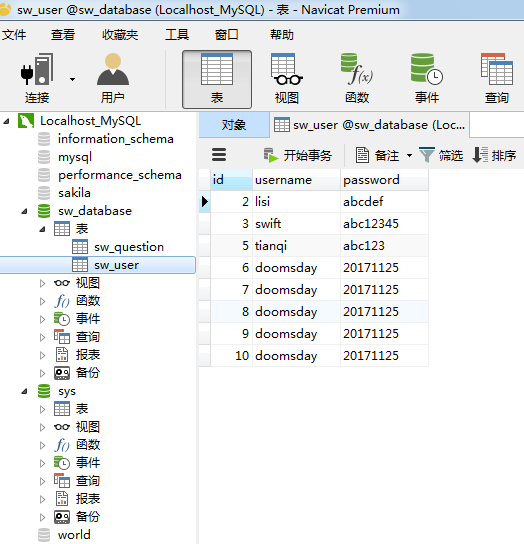This screenshot has height=544, width=524.
Task: Collapse the sw_database tree node
Action: (x=24, y=211)
